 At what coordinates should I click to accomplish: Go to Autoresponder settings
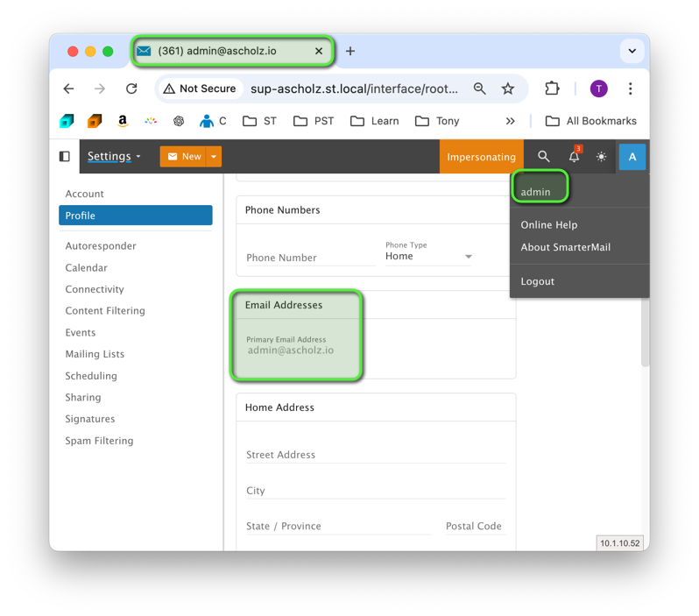(x=101, y=246)
